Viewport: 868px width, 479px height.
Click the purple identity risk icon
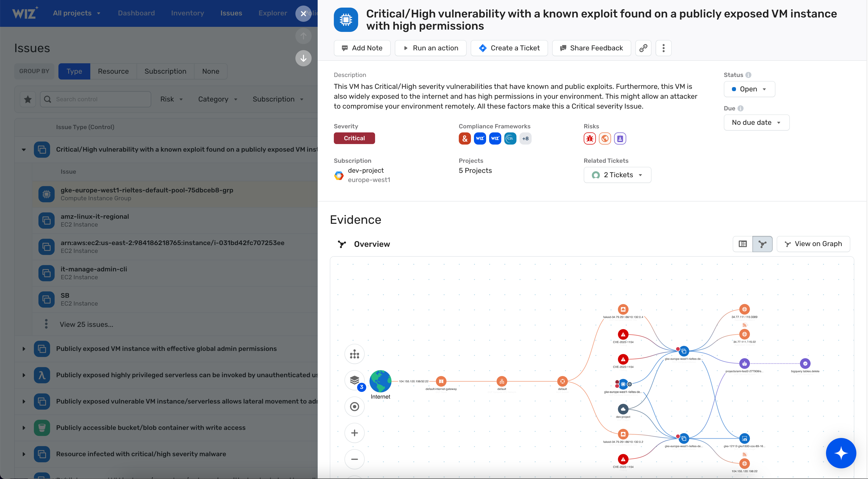coord(620,138)
